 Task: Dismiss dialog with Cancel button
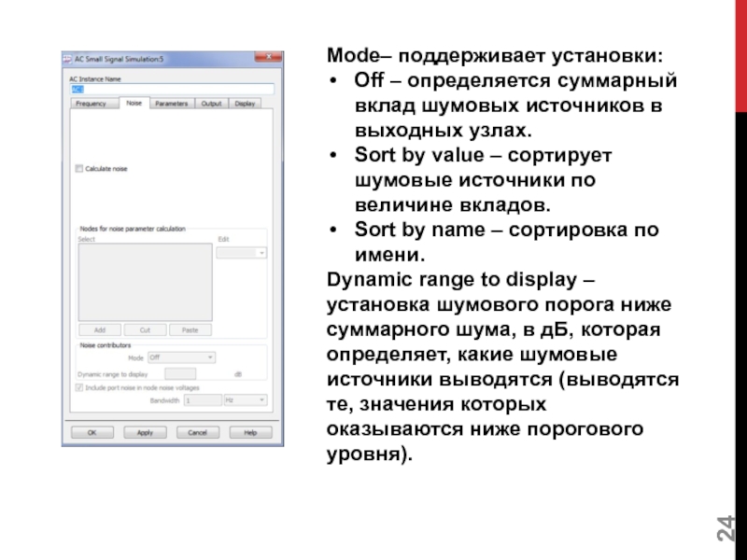pyautogui.click(x=198, y=432)
